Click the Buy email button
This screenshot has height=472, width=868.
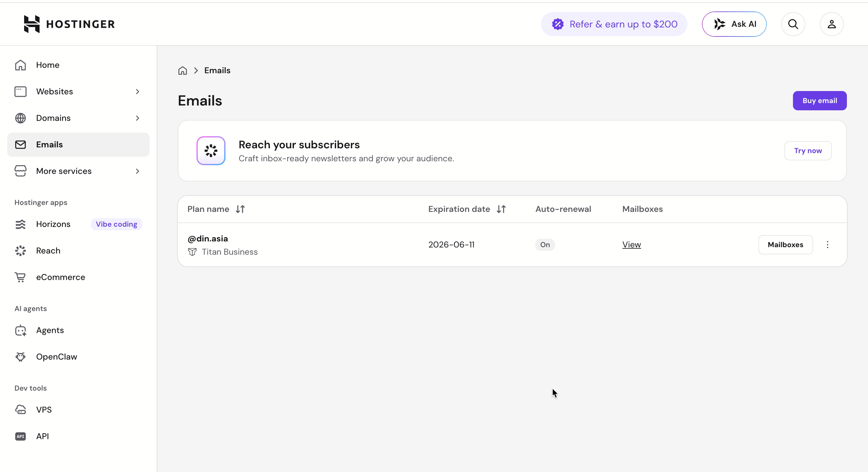pyautogui.click(x=819, y=101)
